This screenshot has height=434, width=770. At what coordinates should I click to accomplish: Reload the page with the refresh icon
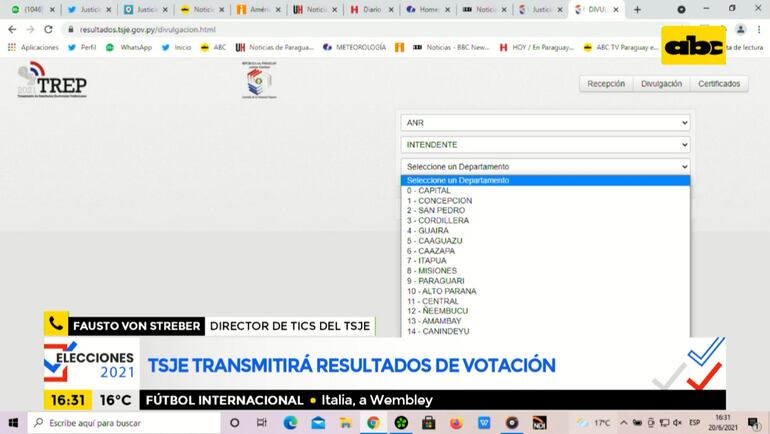click(x=48, y=29)
